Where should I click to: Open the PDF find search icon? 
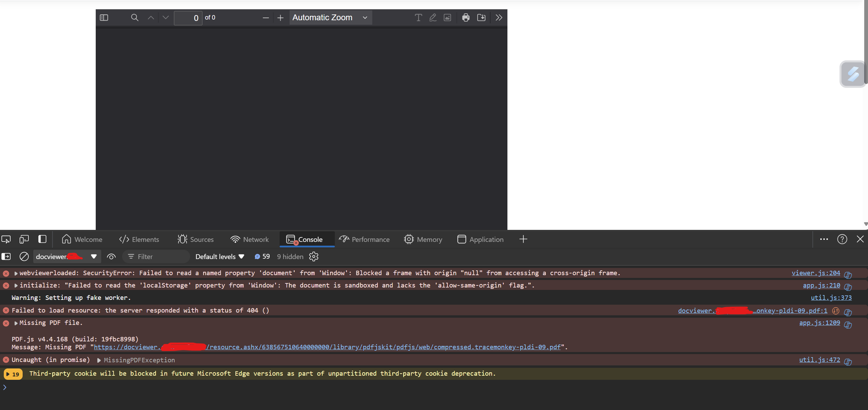134,17
